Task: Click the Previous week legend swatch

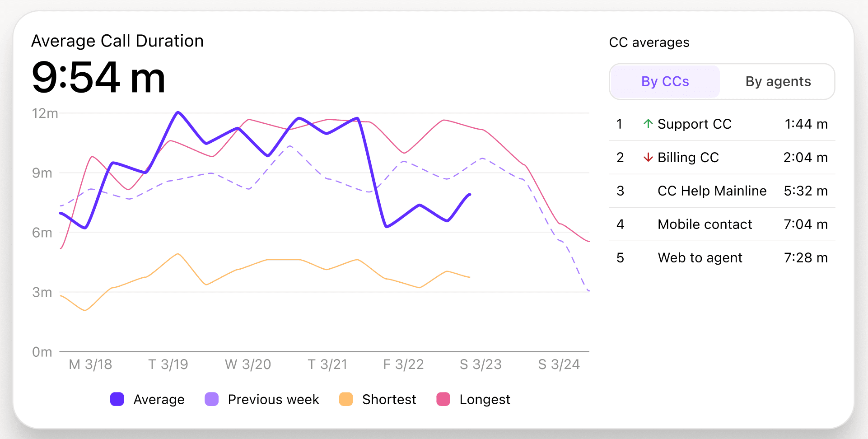Action: [x=211, y=399]
